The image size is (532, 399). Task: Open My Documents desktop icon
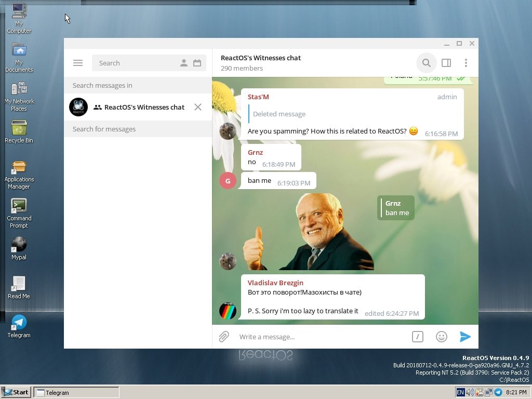19,57
